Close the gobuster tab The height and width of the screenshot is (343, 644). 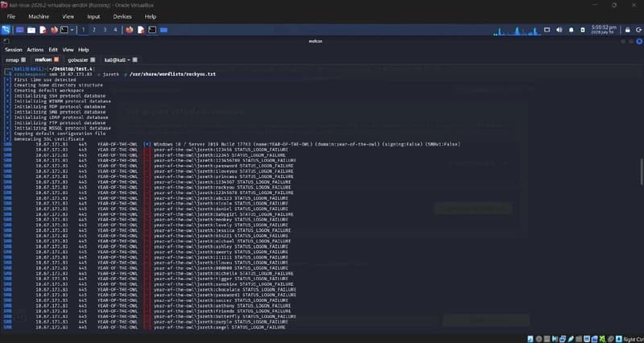tap(93, 60)
